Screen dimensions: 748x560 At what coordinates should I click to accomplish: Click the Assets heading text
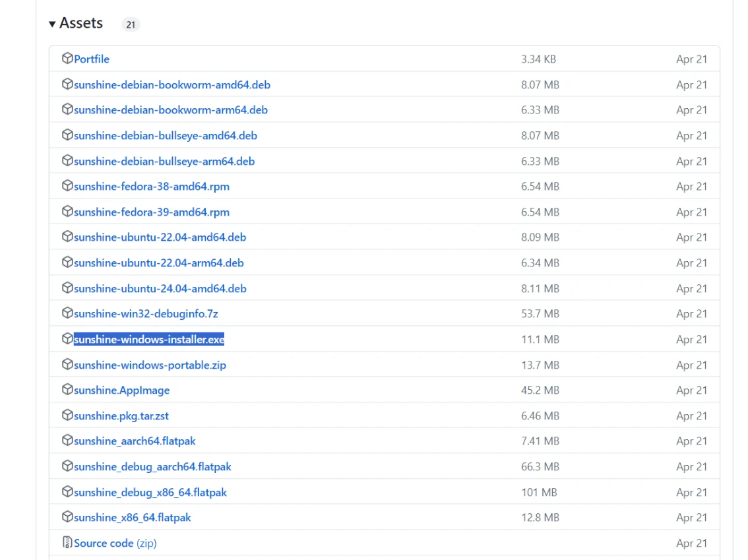click(x=81, y=23)
